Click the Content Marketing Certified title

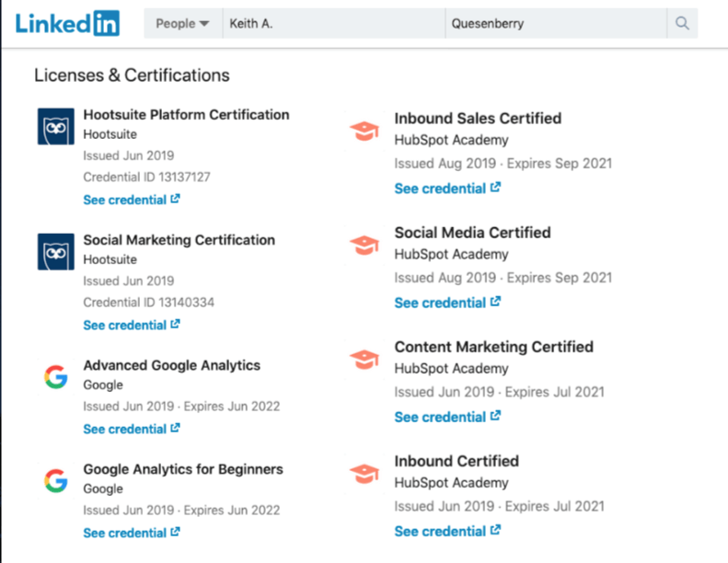[x=494, y=347]
